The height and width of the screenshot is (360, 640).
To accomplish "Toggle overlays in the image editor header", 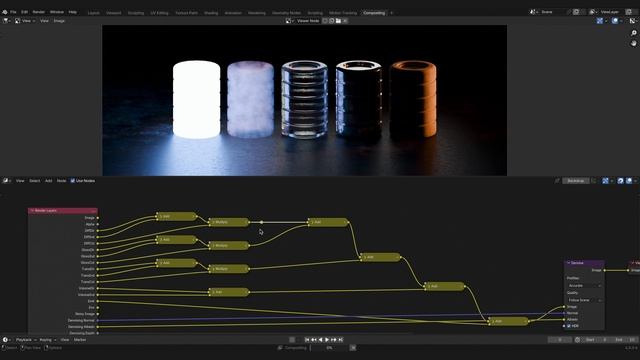I will (615, 21).
